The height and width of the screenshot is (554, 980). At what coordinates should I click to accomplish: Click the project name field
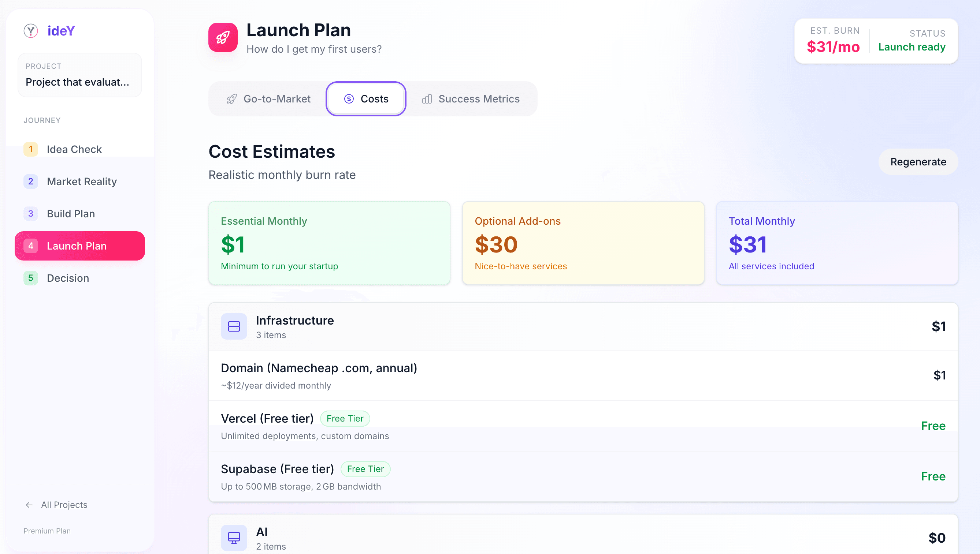coord(79,82)
